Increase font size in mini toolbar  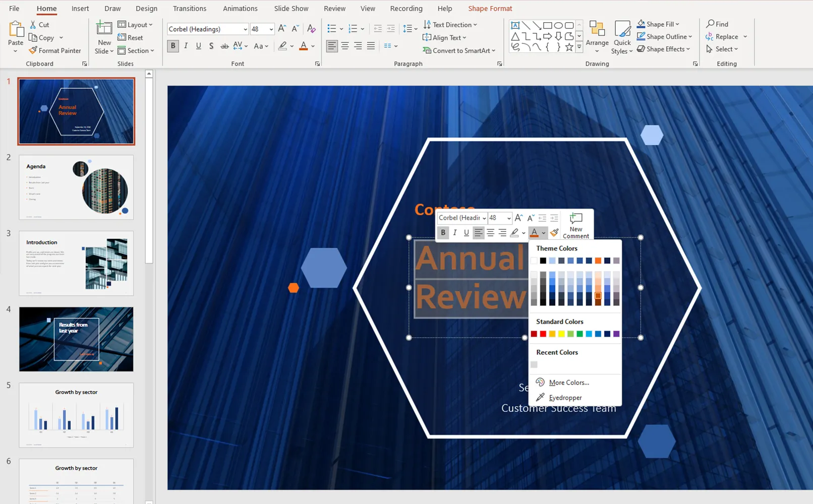[518, 218]
